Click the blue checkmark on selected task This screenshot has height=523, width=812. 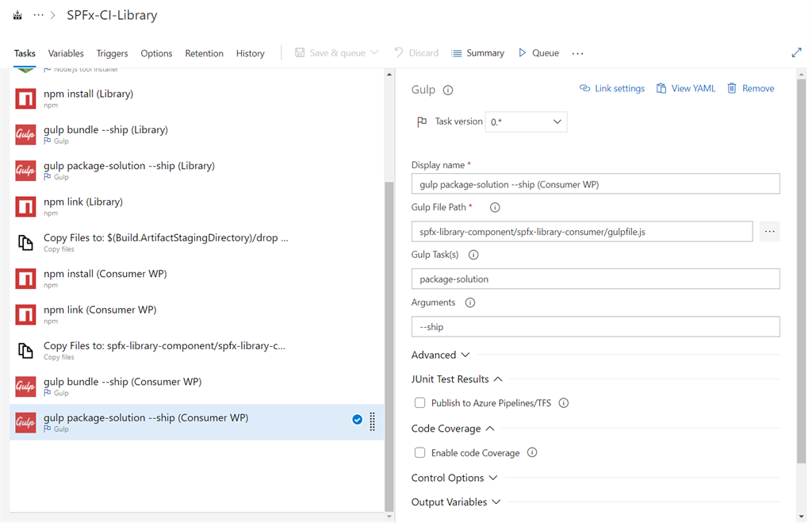[x=357, y=420]
